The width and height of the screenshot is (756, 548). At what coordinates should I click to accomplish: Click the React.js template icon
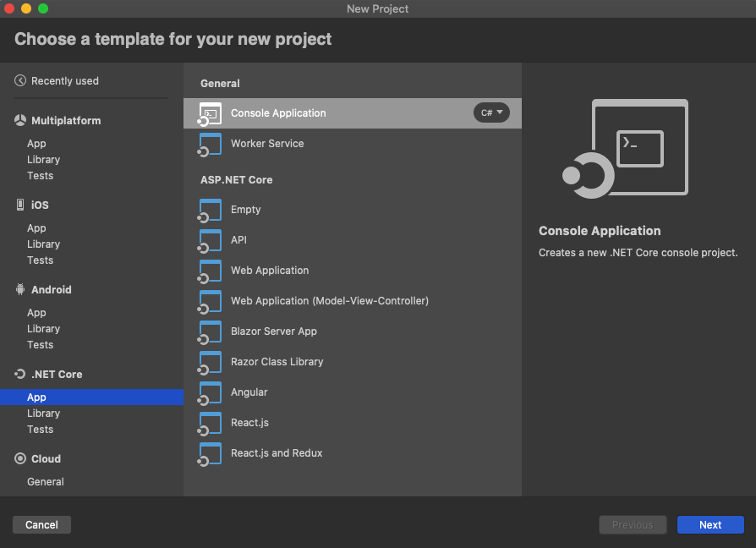(x=210, y=424)
